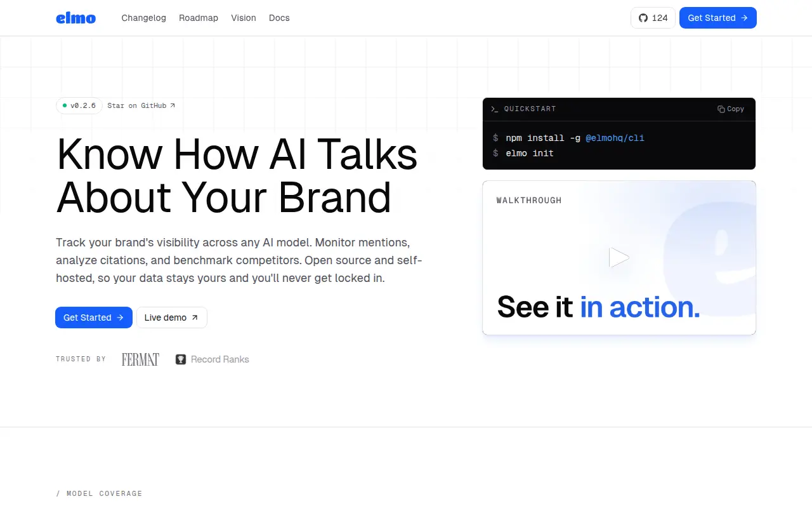Open the GitHub stars button showing 124
Image resolution: width=812 pixels, height=508 pixels.
click(653, 18)
